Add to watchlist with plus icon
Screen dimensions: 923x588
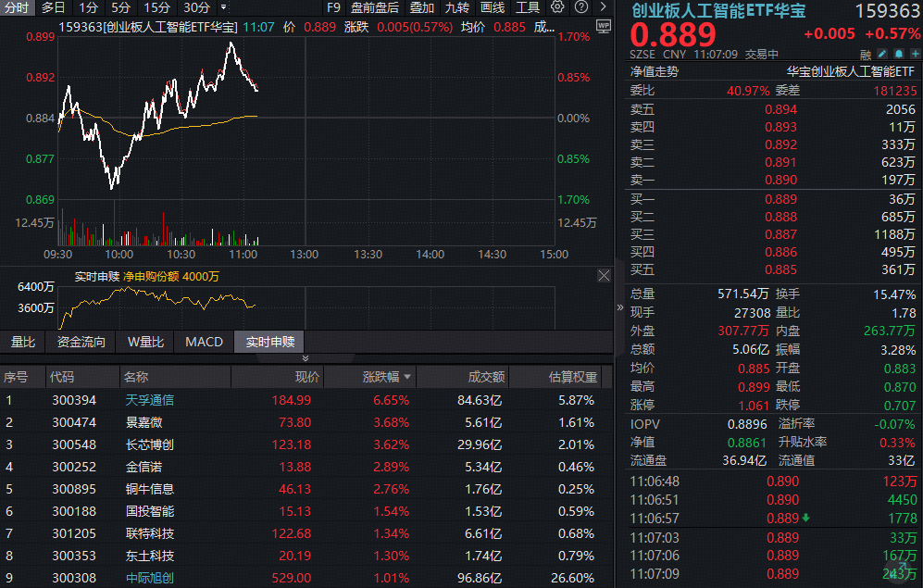pyautogui.click(x=913, y=55)
